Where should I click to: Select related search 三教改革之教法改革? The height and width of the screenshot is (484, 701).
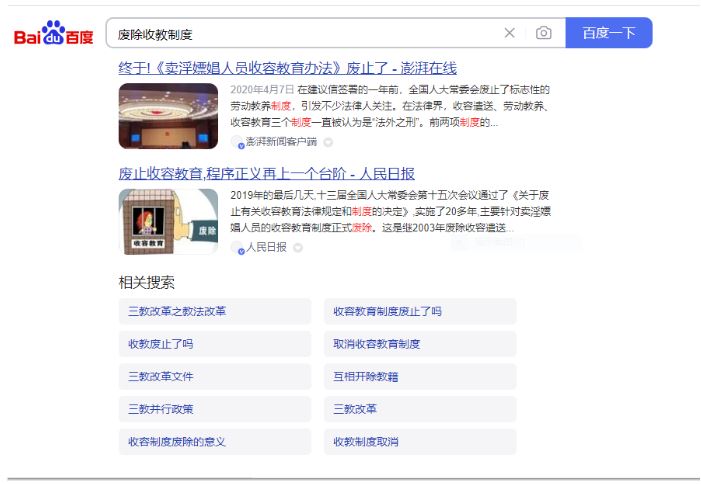[x=215, y=311]
